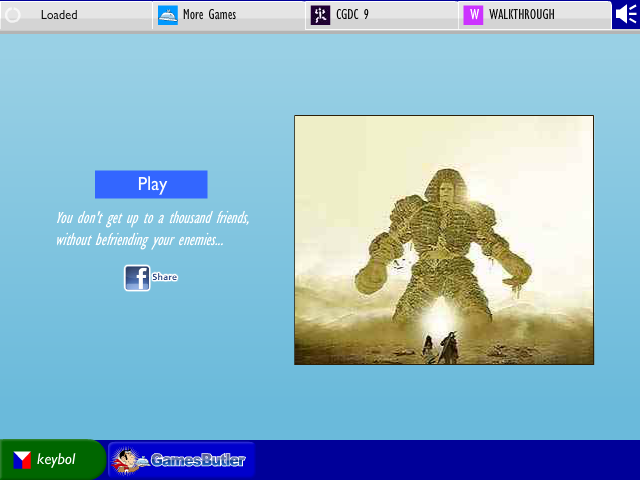Click the Share text link
This screenshot has height=480, width=640.
(164, 277)
